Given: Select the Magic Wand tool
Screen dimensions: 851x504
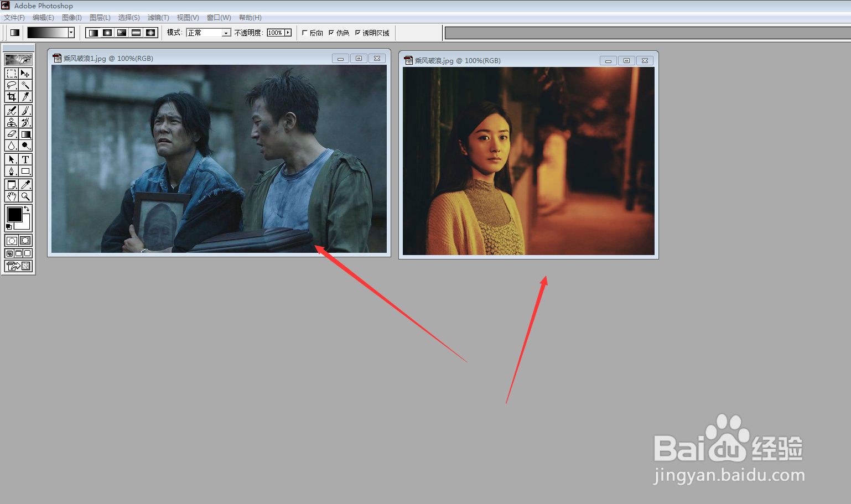Looking at the screenshot, I should 25,85.
